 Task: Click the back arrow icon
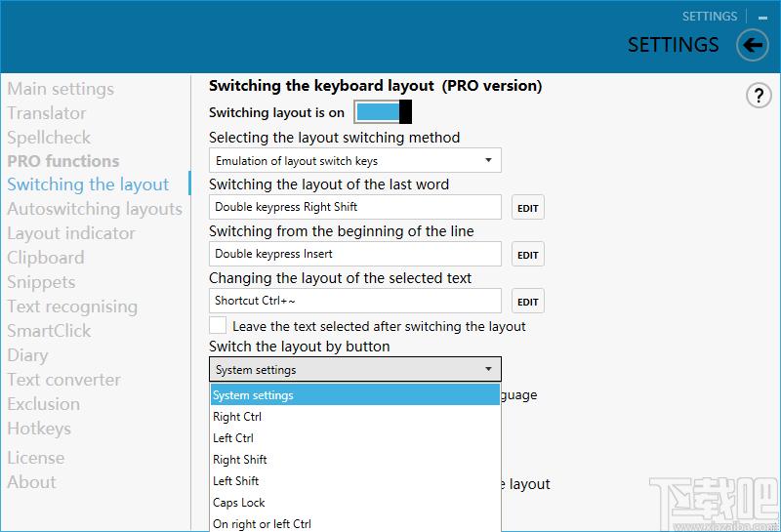752,44
